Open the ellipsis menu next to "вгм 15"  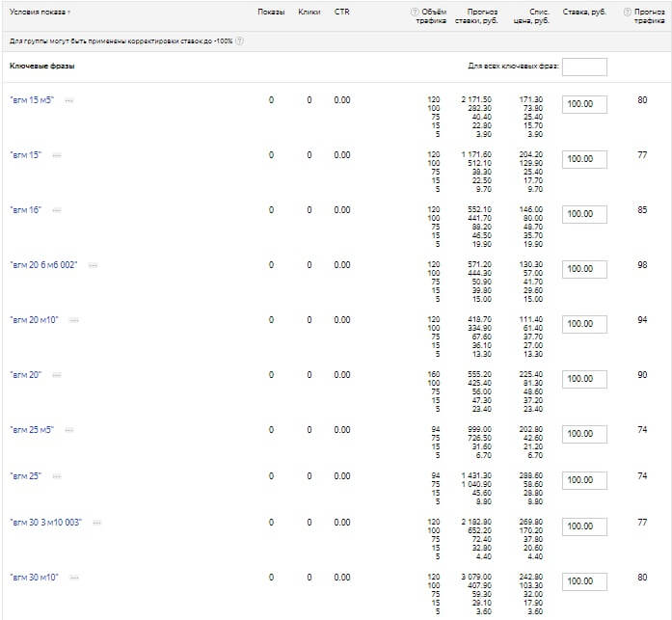(57, 155)
